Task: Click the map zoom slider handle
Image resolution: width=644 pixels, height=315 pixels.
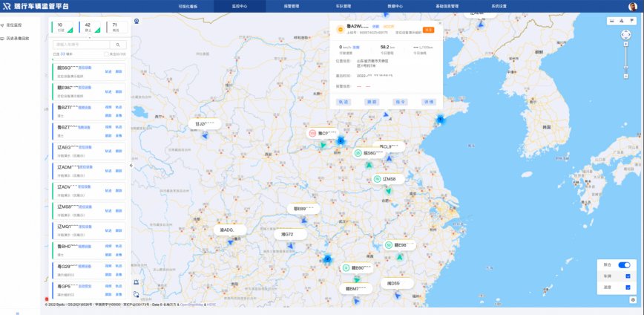Action: coord(626,67)
